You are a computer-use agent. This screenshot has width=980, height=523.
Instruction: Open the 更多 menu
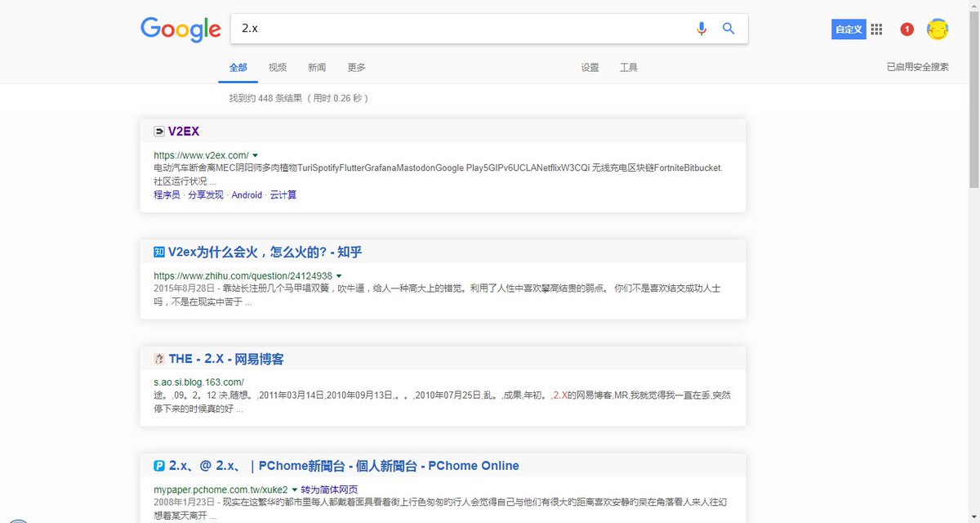click(356, 68)
